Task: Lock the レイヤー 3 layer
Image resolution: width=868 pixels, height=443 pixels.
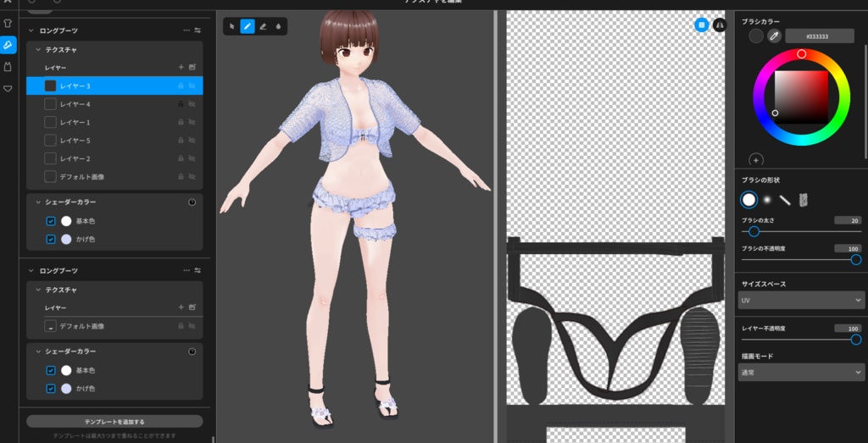Action: click(x=181, y=86)
